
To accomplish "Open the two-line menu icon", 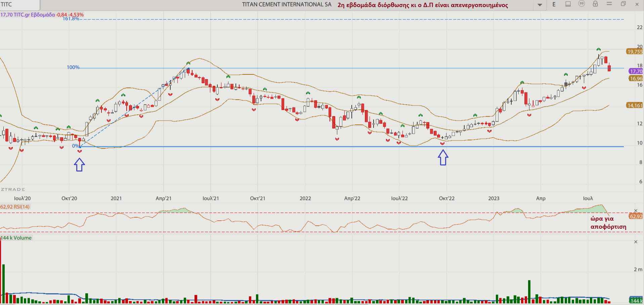I will click(x=609, y=4).
